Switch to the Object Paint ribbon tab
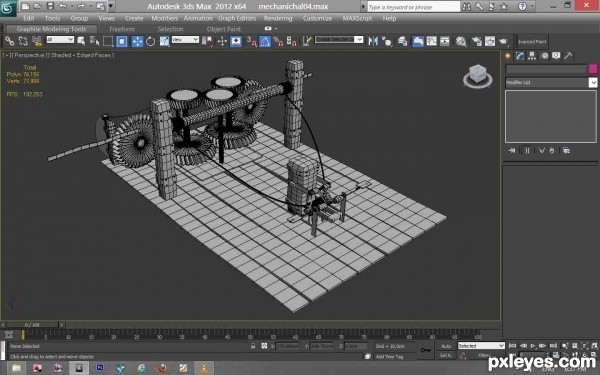 tap(223, 29)
